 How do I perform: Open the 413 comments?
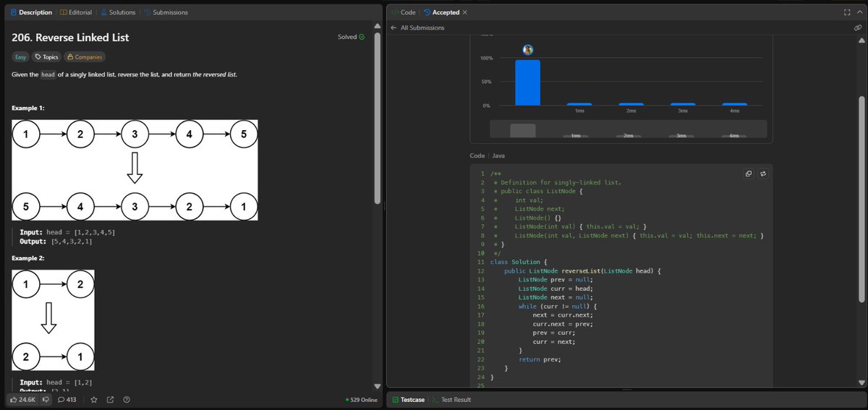(67, 399)
